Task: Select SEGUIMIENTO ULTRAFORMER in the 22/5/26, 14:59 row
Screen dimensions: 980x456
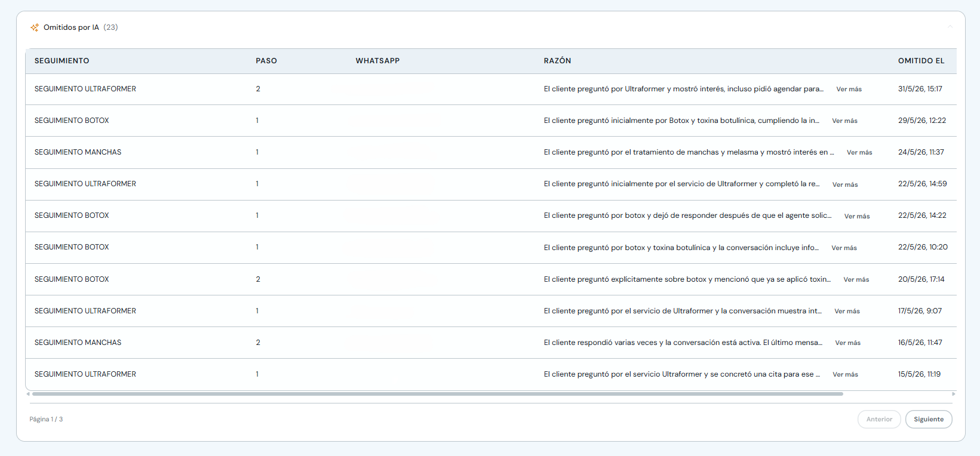Action: tap(85, 184)
